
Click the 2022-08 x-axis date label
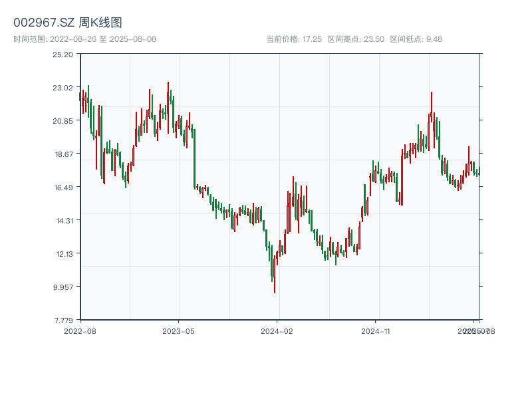(x=80, y=331)
